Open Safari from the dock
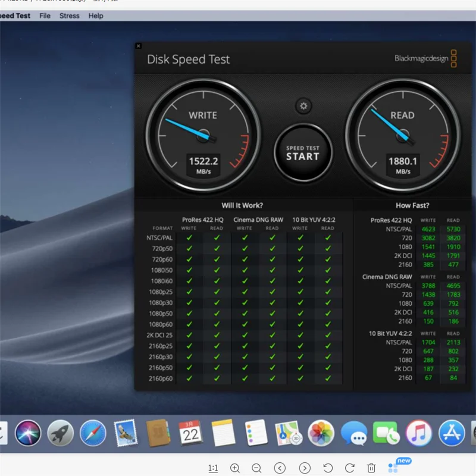 (93, 433)
